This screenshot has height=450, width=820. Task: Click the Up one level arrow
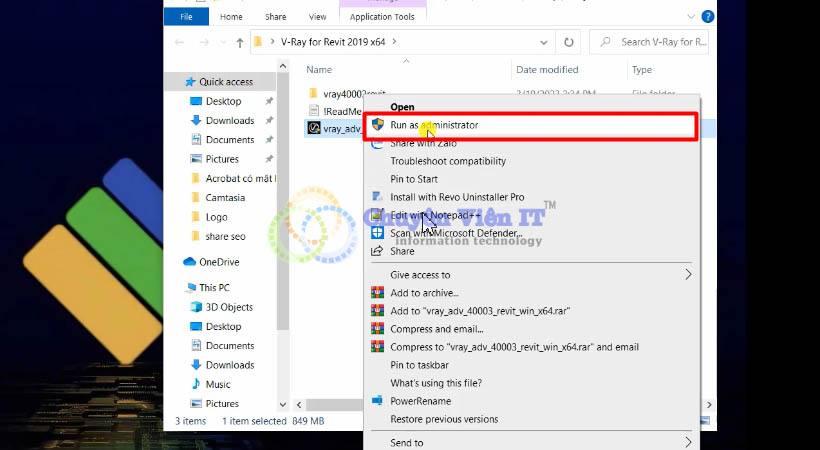coord(240,42)
